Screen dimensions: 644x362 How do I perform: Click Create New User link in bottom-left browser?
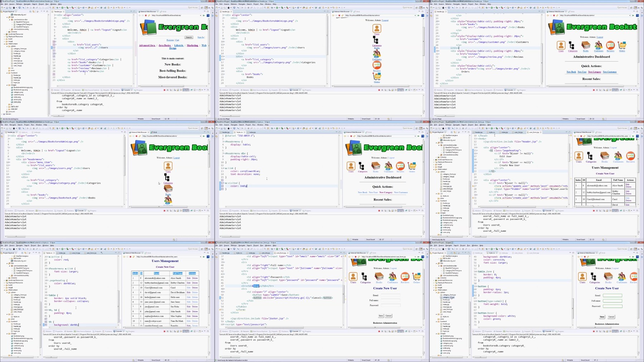tap(165, 267)
